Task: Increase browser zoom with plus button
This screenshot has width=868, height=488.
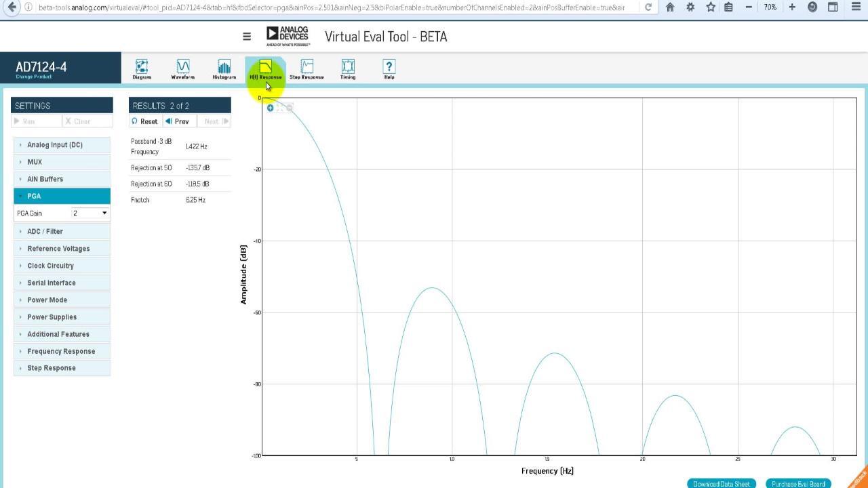Action: click(791, 7)
